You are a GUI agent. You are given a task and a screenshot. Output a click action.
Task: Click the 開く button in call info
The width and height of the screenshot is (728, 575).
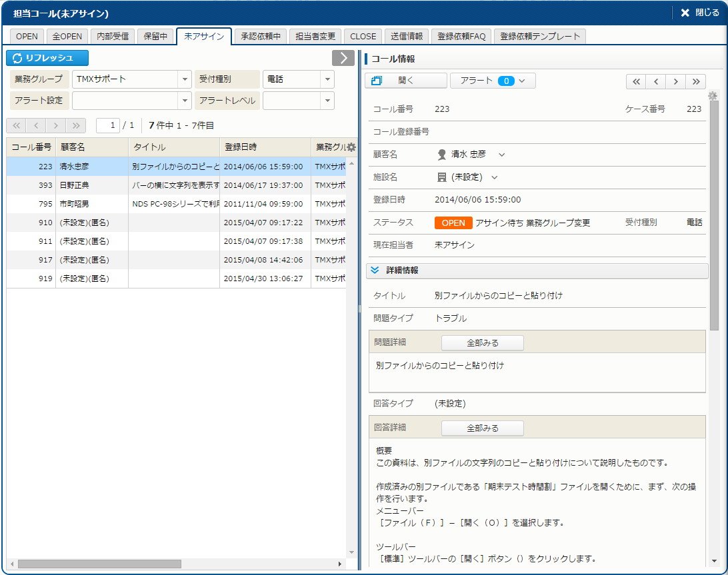pyautogui.click(x=405, y=81)
